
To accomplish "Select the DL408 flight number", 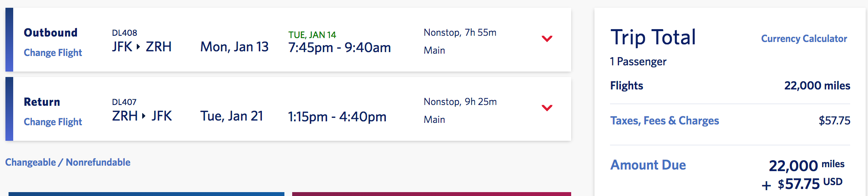I will tap(124, 33).
